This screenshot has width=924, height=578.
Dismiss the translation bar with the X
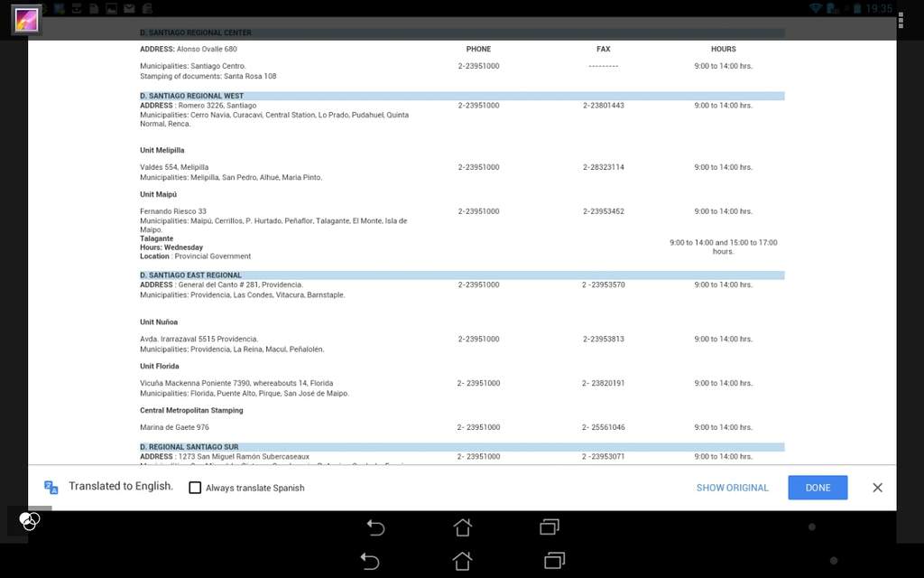[x=877, y=488]
